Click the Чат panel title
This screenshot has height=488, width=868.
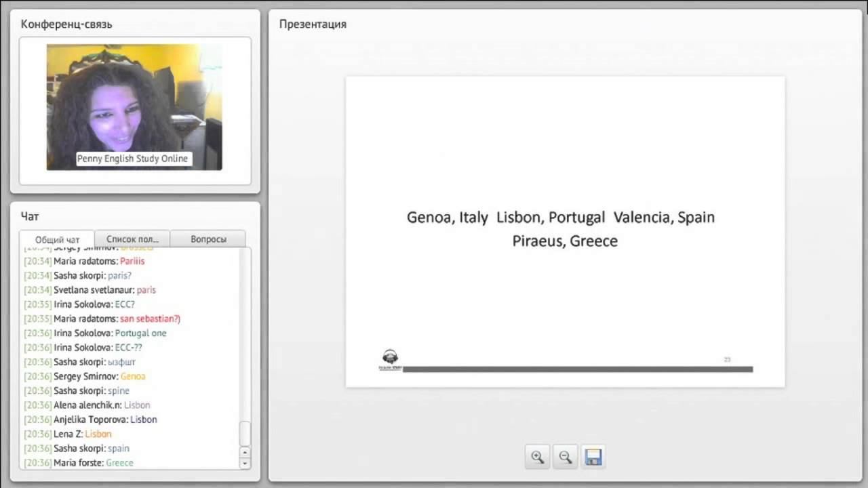[x=30, y=217]
